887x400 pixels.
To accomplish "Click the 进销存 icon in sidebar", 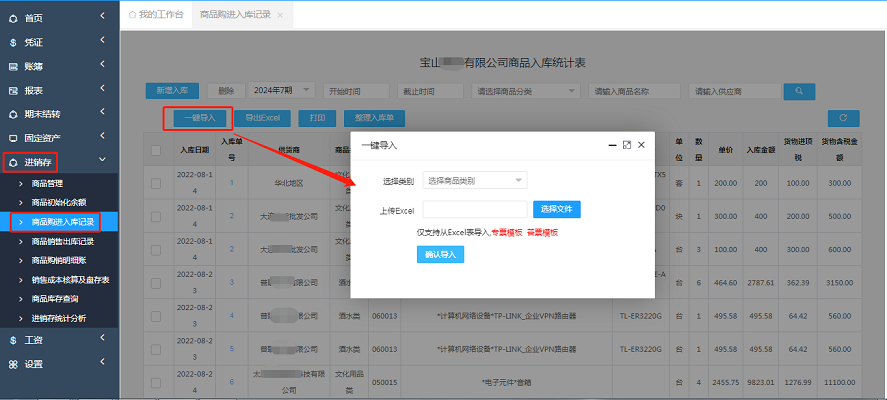I will coord(13,164).
